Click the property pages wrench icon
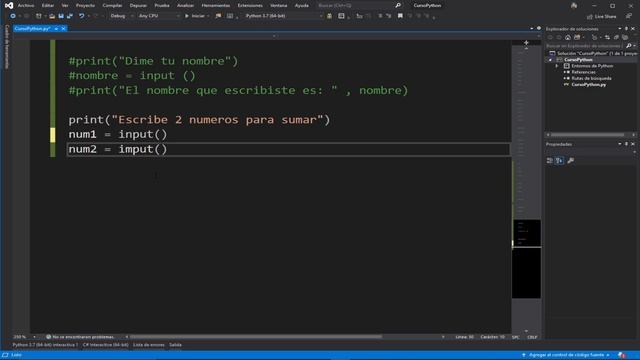The width and height of the screenshot is (640, 360). pyautogui.click(x=570, y=161)
